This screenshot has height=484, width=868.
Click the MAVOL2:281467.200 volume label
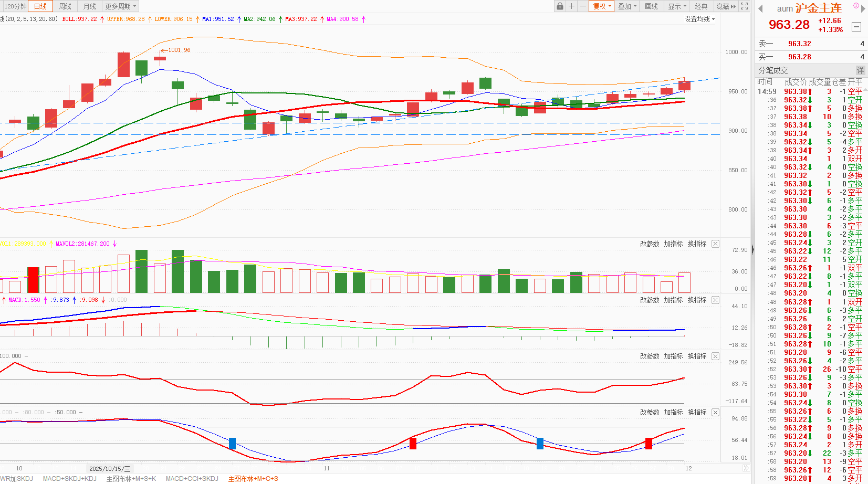tap(82, 244)
